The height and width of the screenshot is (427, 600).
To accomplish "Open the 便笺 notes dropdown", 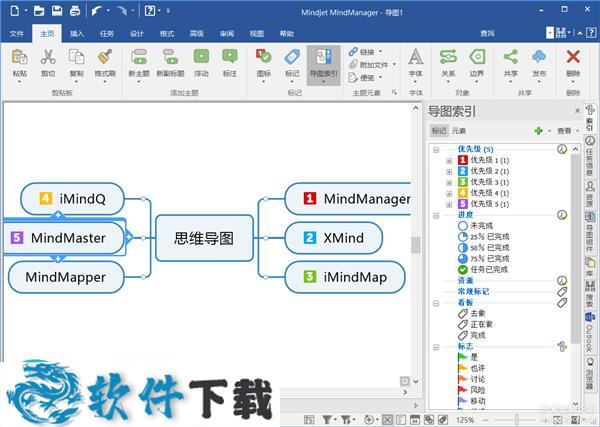I will [380, 77].
